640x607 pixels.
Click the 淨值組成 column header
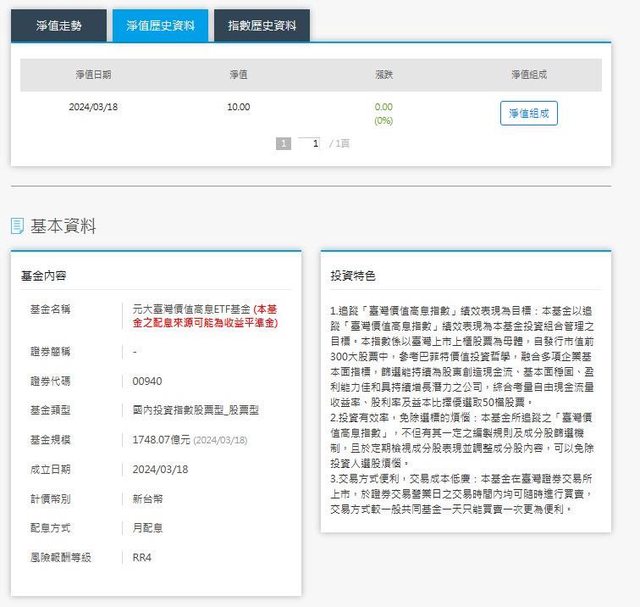pos(528,75)
